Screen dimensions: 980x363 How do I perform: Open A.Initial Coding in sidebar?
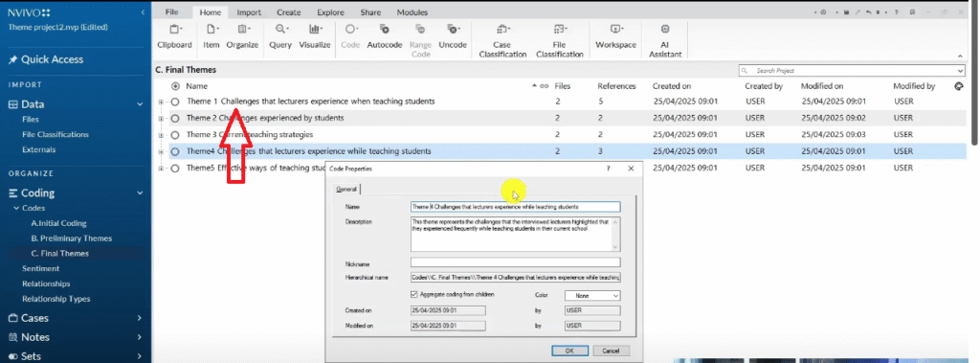point(58,223)
